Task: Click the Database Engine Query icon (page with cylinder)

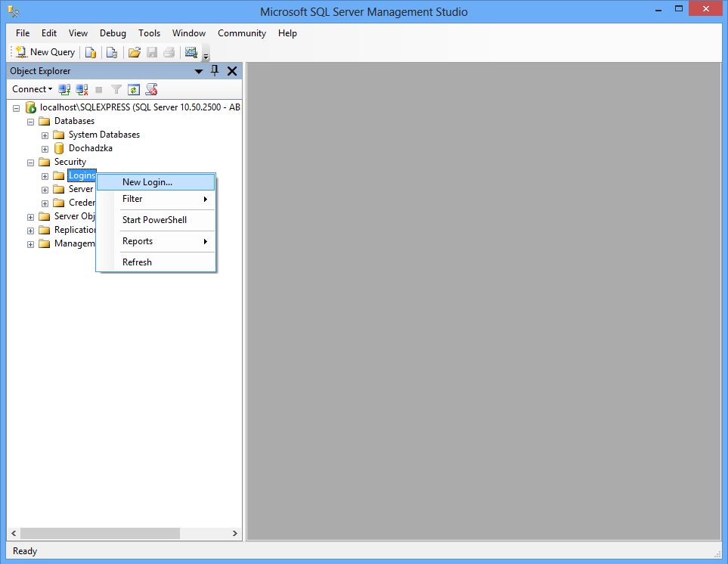Action: pos(91,52)
